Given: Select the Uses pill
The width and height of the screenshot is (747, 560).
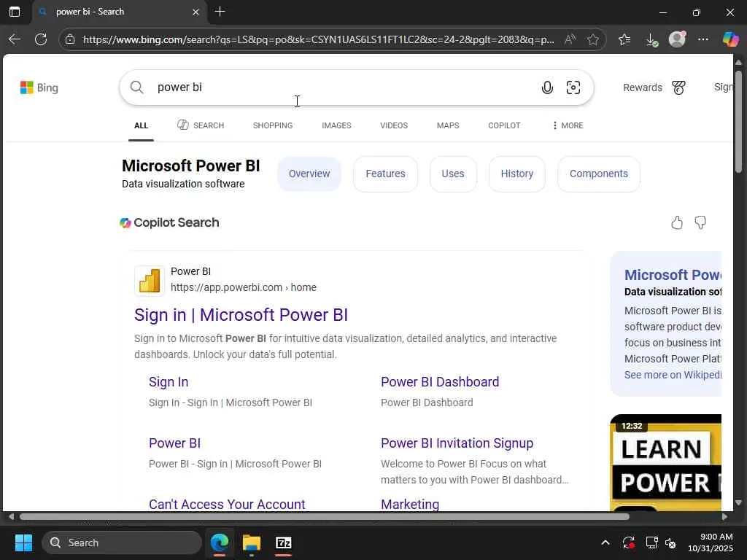Looking at the screenshot, I should coord(452,174).
